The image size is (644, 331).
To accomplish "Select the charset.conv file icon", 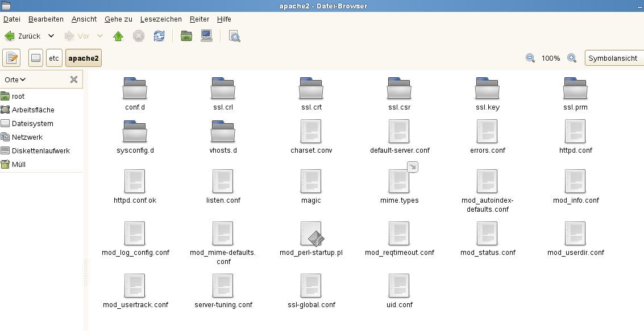I will point(311,131).
